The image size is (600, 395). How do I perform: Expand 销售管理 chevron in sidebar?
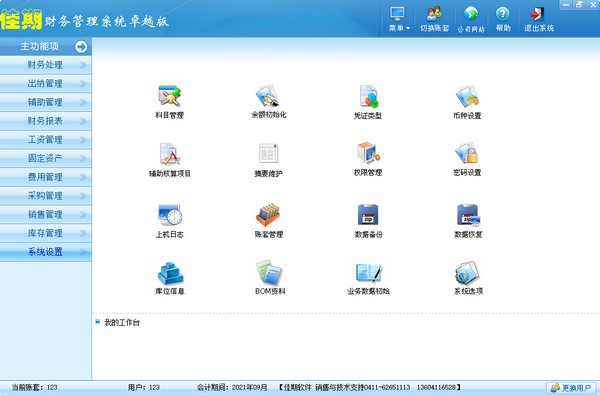pyautogui.click(x=83, y=215)
